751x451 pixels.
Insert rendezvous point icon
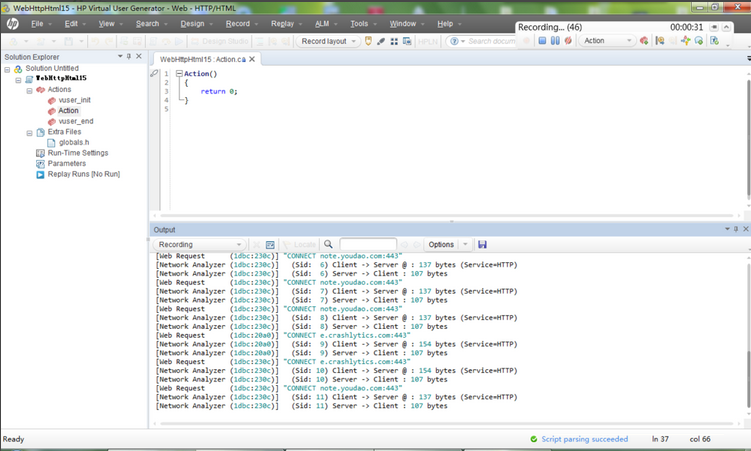(x=685, y=41)
